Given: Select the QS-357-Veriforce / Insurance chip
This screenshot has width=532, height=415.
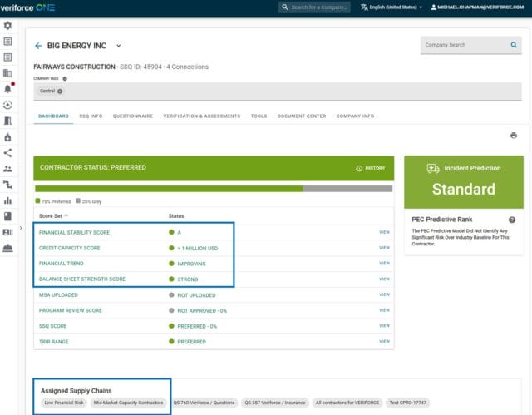Looking at the screenshot, I should [275, 403].
